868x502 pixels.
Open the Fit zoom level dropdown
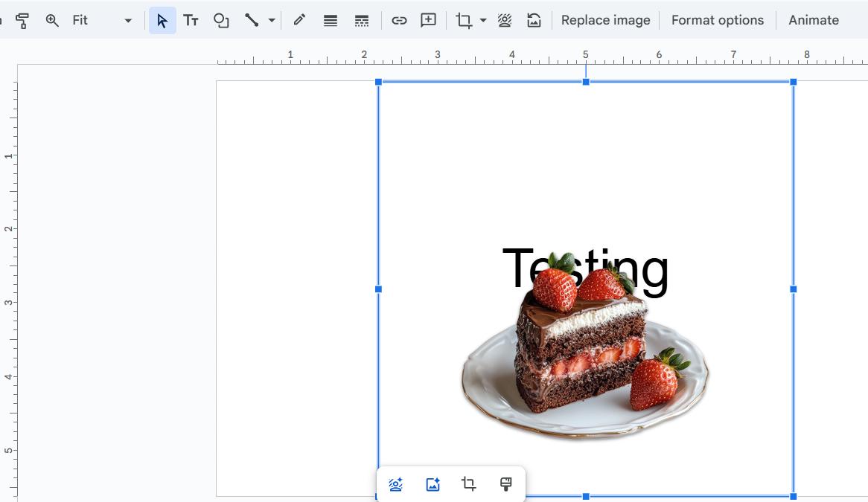103,21
